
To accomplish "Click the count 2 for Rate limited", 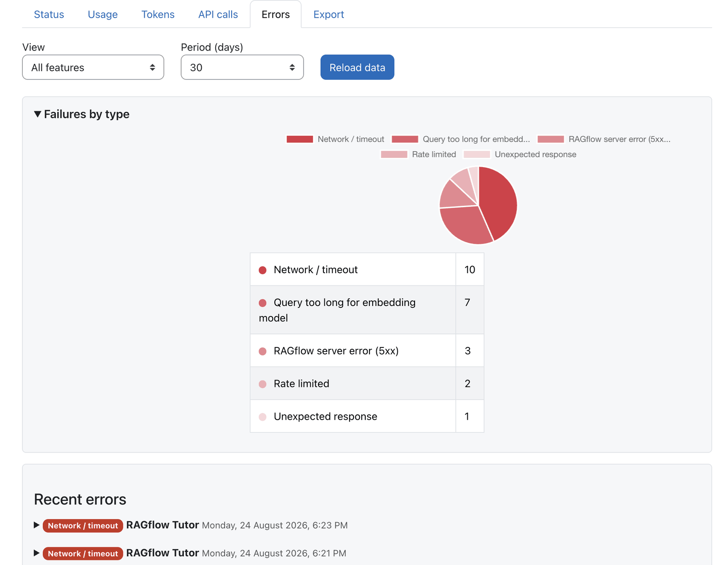I will point(467,383).
